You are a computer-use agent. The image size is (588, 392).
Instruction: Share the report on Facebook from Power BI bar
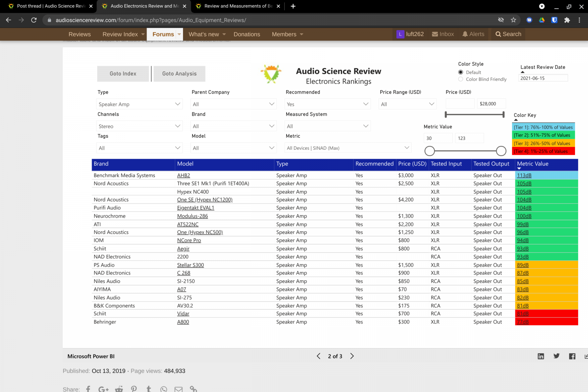point(572,356)
